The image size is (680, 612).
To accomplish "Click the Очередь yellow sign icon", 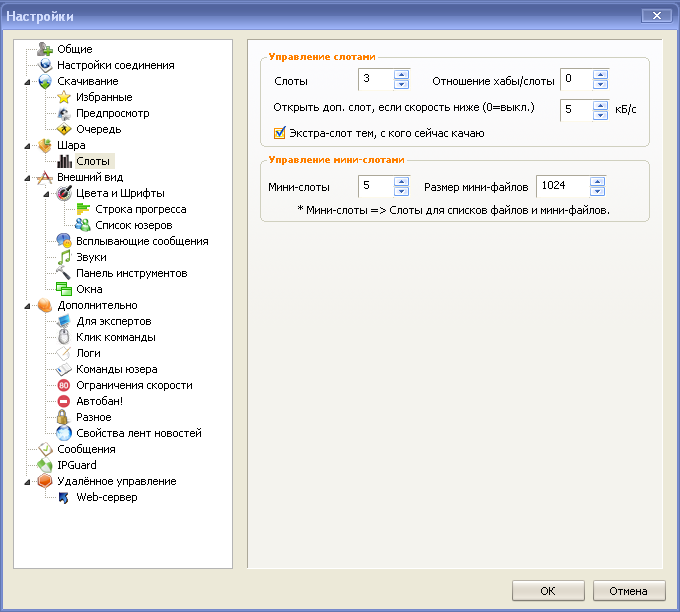I will tap(64, 129).
